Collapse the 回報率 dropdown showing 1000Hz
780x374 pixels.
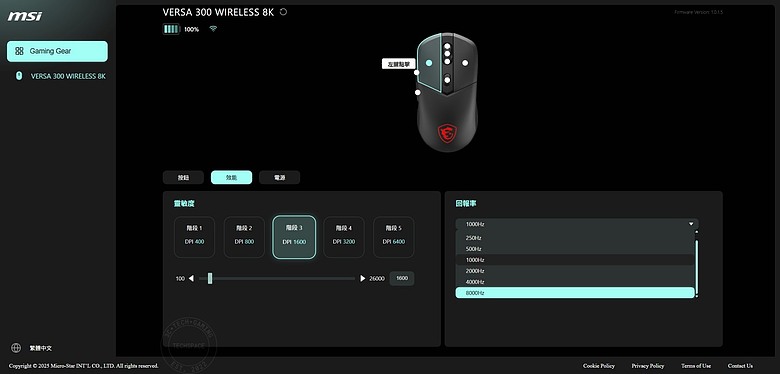[577, 224]
